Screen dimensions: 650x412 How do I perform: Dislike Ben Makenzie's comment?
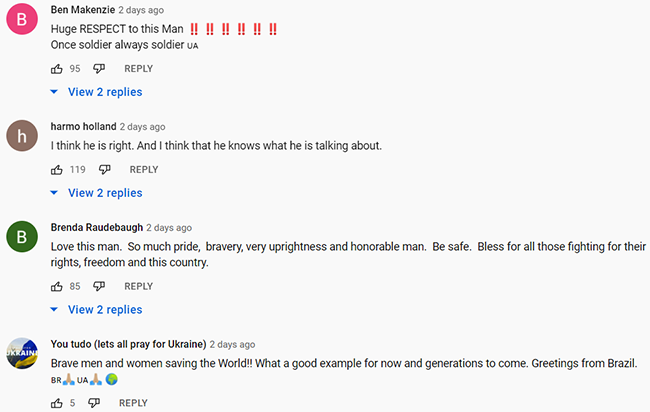[x=99, y=69]
